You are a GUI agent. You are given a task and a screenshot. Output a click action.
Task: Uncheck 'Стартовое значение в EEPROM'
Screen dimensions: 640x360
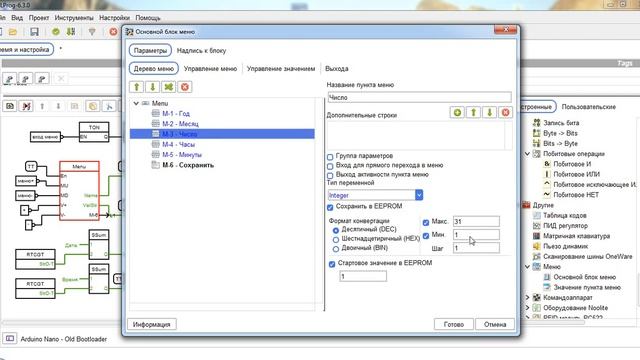click(332, 264)
